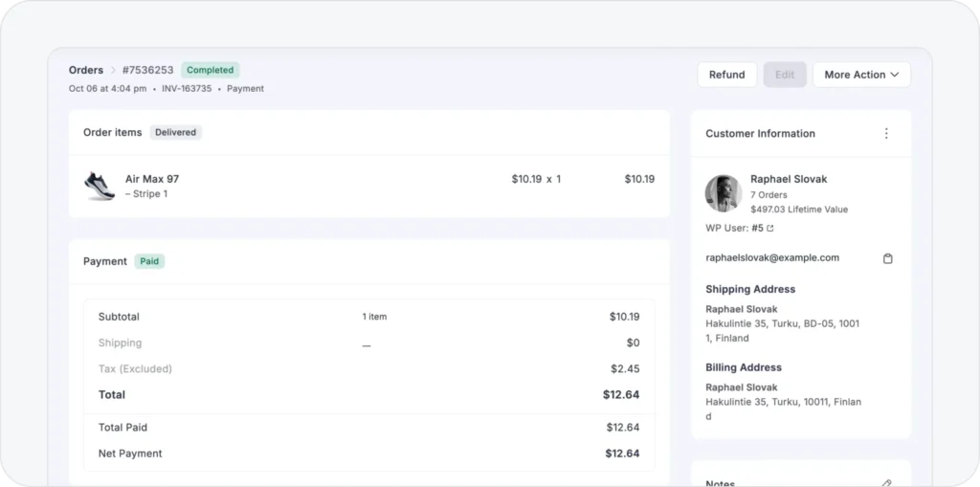Screen dimensions: 980x487
Task: Open WP User external link icon
Action: pyautogui.click(x=770, y=229)
